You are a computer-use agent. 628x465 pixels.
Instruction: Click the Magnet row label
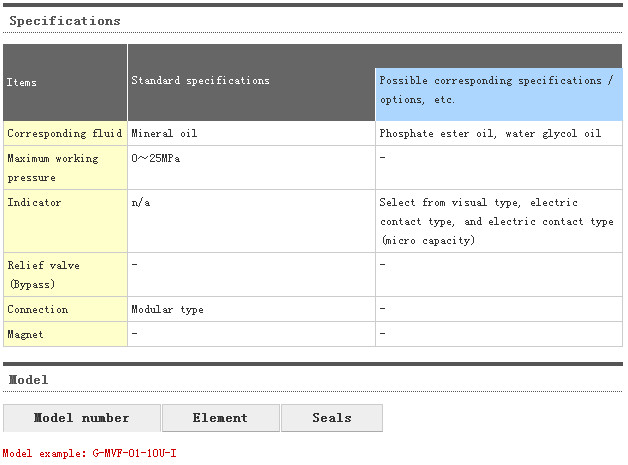click(x=26, y=334)
